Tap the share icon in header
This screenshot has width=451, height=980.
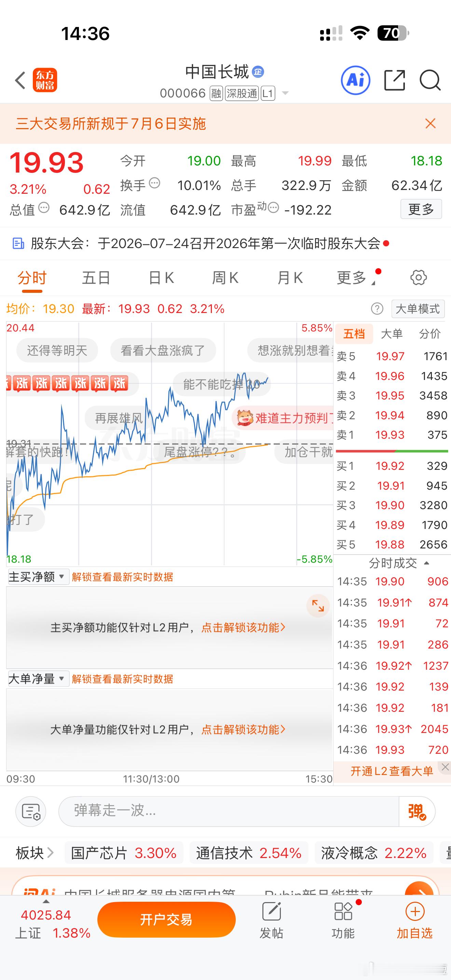[x=395, y=80]
